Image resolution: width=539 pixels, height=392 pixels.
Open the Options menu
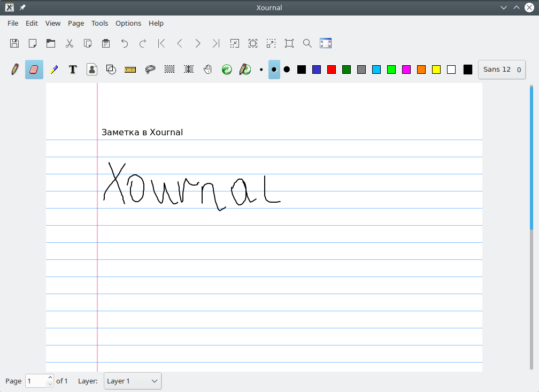pos(128,24)
